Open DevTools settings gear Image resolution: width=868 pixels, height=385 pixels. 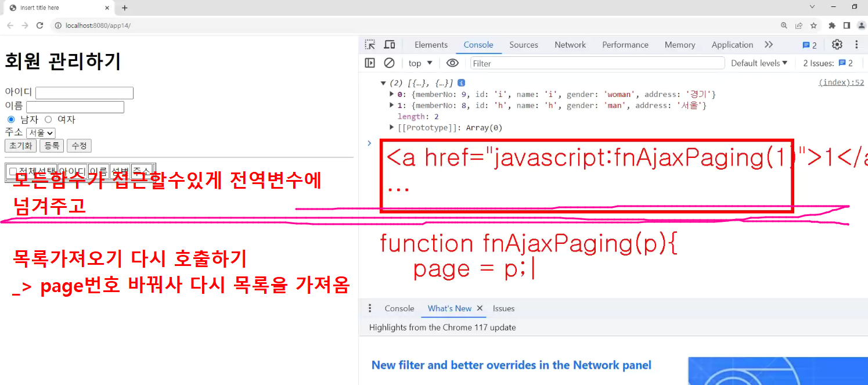click(837, 45)
